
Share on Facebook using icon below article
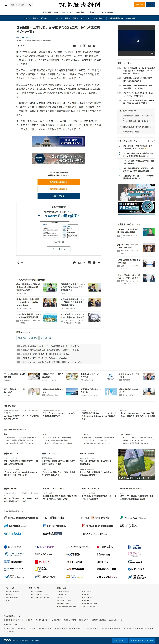click(x=94, y=263)
